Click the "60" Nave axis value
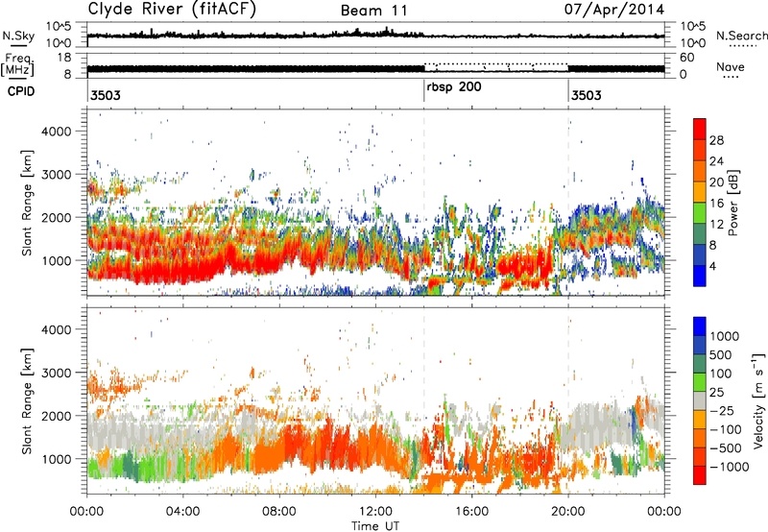The image size is (768, 532). pos(687,58)
